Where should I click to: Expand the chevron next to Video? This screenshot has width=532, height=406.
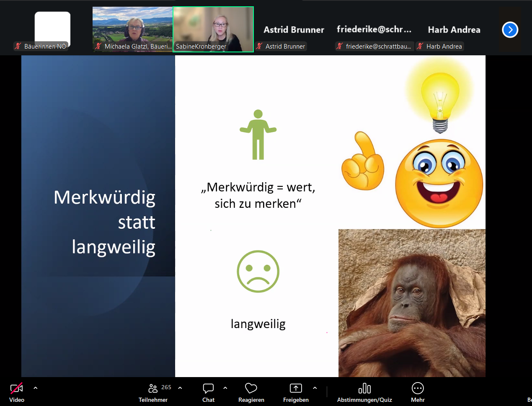pyautogui.click(x=35, y=388)
